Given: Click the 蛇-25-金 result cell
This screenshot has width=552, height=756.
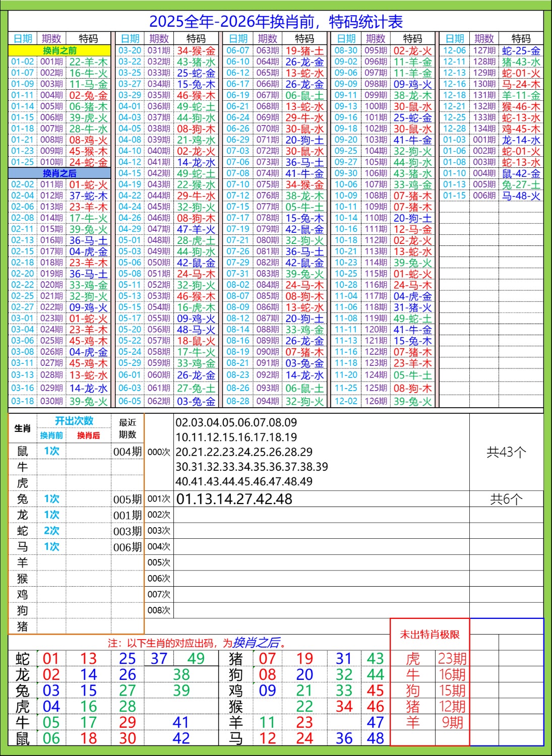Looking at the screenshot, I should pyautogui.click(x=521, y=51).
